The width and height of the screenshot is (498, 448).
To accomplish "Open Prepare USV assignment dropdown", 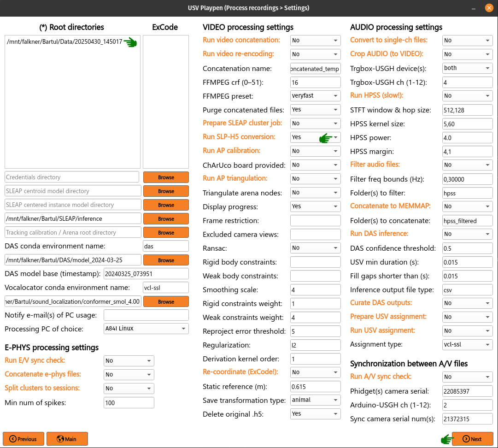I will pos(467,317).
